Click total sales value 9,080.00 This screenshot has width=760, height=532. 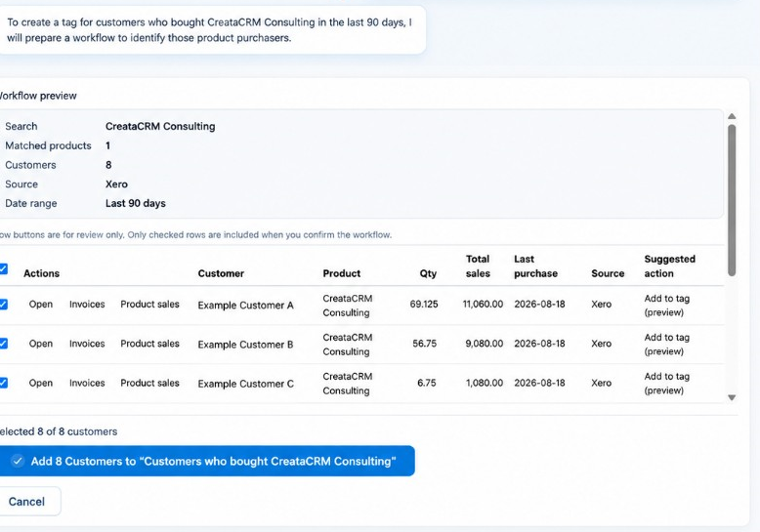pyautogui.click(x=485, y=344)
